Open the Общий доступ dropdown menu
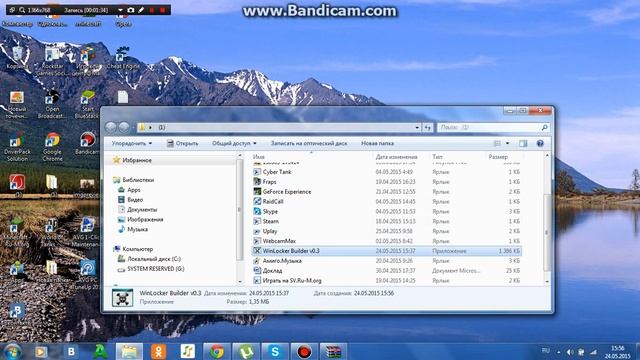The height and width of the screenshot is (360, 640). click(234, 143)
